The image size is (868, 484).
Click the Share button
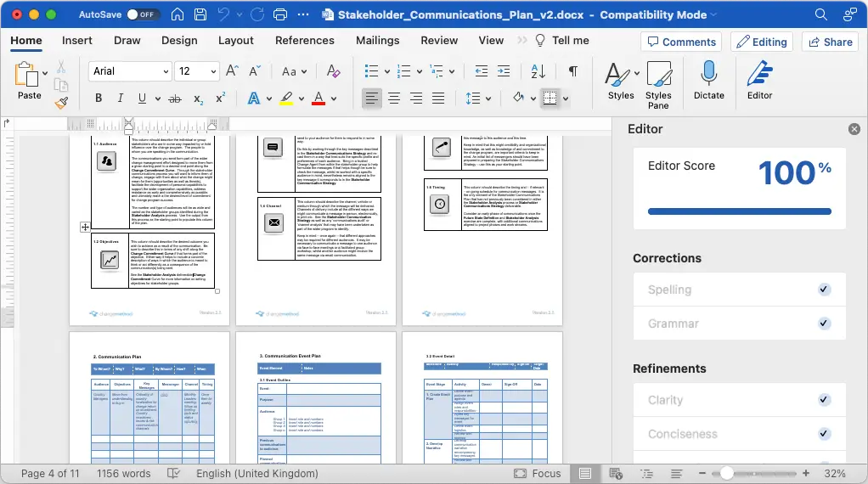pos(830,42)
